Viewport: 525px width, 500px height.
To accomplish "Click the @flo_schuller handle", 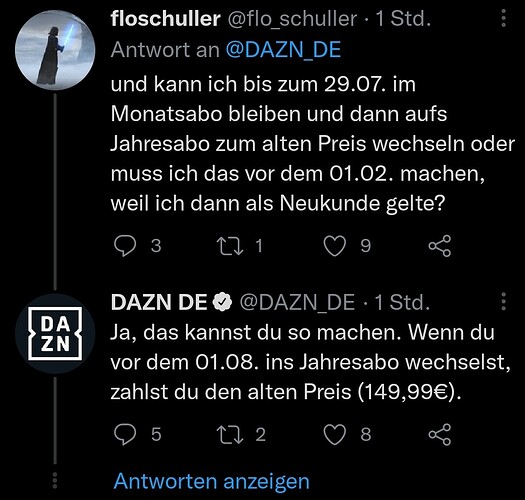I will [x=292, y=19].
